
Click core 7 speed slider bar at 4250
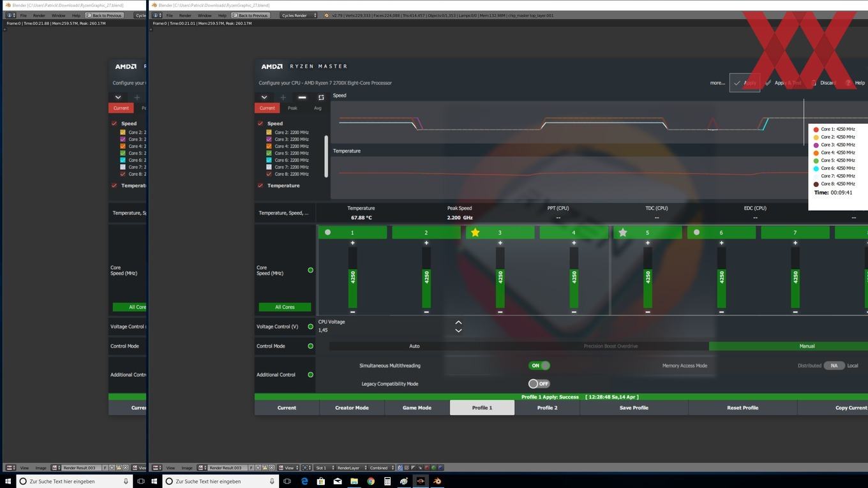click(795, 277)
